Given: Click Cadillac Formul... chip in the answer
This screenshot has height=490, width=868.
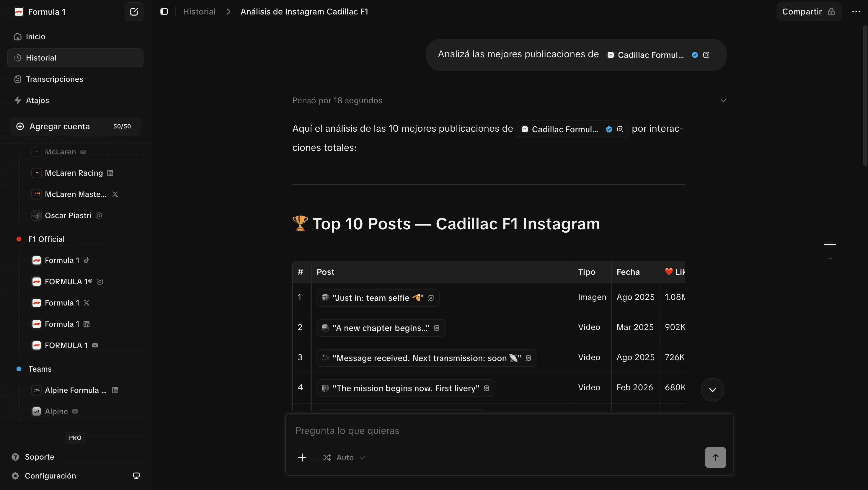Looking at the screenshot, I should tap(572, 129).
